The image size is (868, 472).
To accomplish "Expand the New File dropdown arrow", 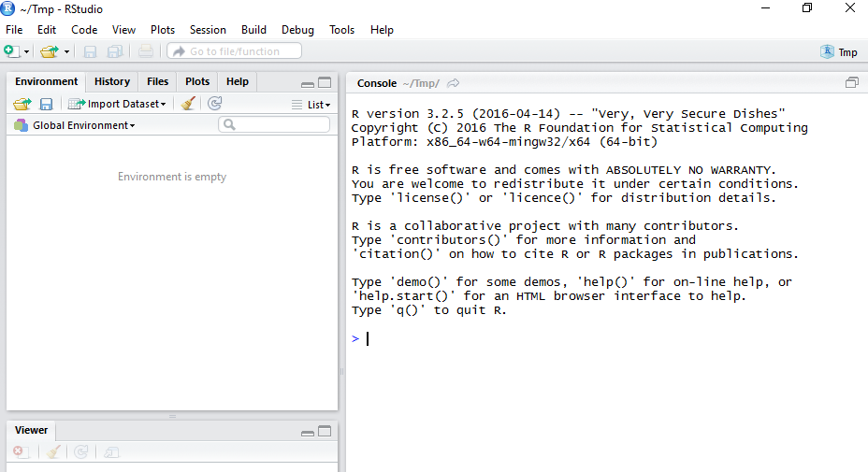I will pyautogui.click(x=26, y=52).
